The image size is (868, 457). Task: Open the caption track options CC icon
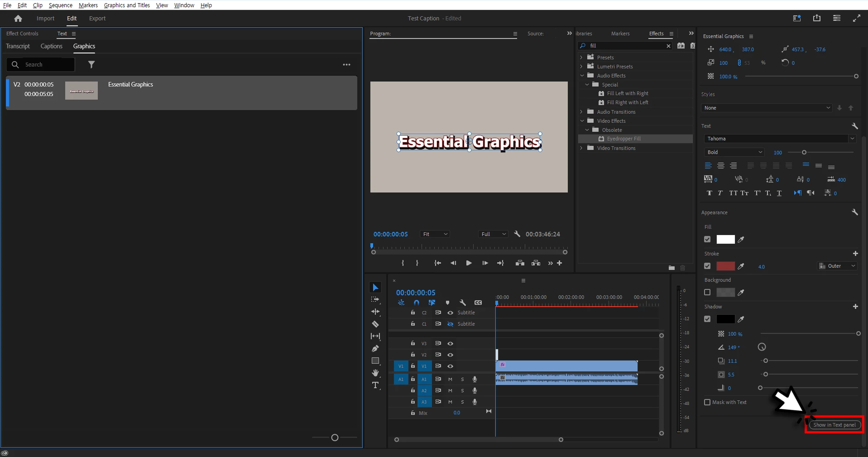478,303
